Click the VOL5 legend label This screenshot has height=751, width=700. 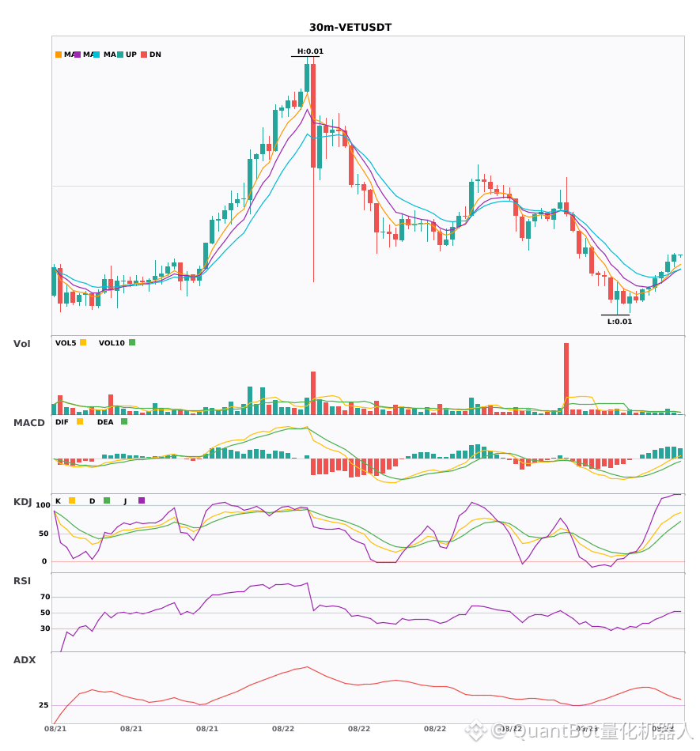(66, 343)
